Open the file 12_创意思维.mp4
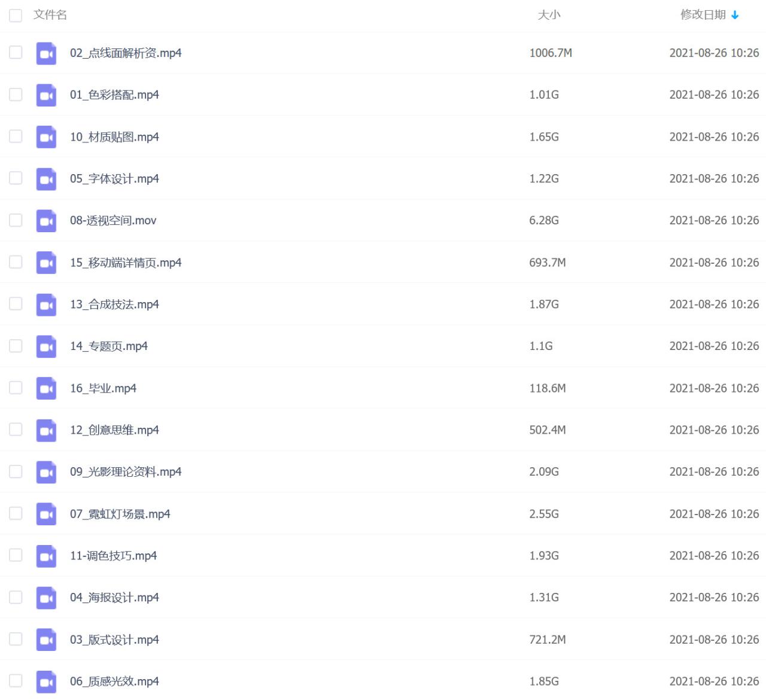The height and width of the screenshot is (700, 766). click(x=114, y=430)
